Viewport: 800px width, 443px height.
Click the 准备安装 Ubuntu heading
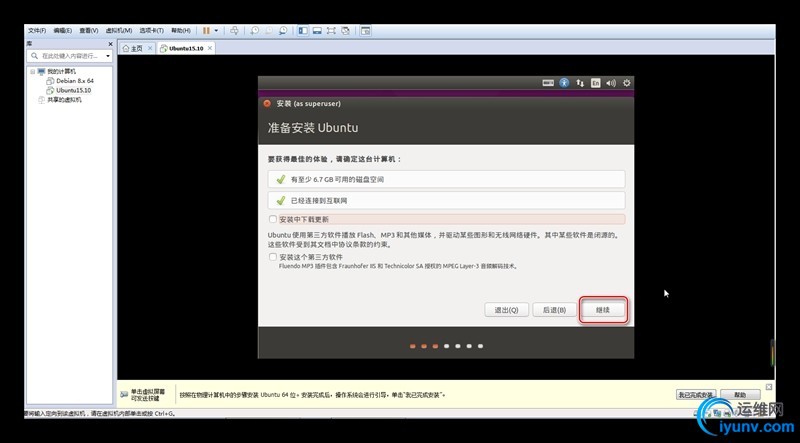click(313, 128)
